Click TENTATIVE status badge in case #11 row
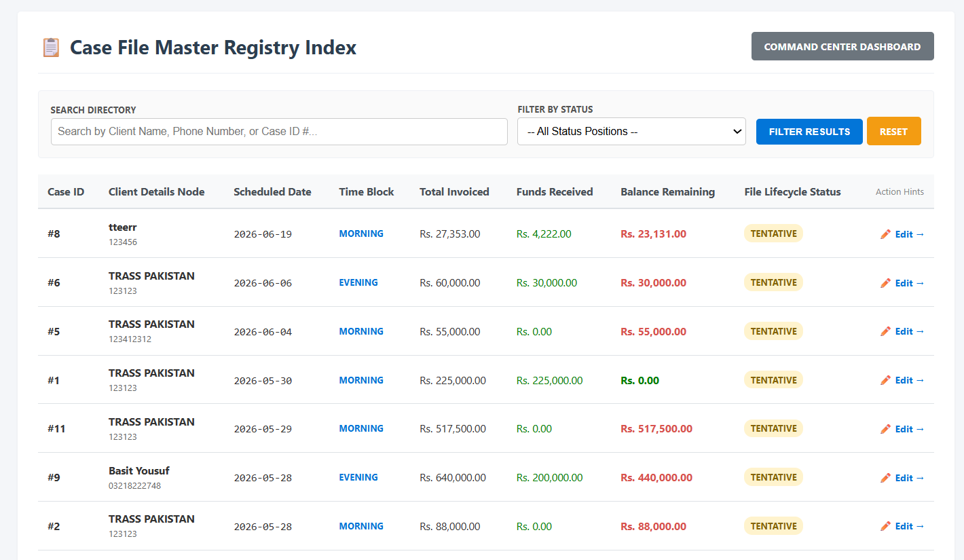 [x=773, y=428]
